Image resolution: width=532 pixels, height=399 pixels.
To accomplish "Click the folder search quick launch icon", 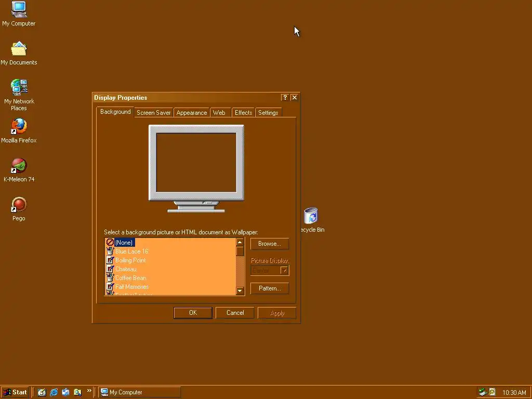I will click(x=78, y=392).
